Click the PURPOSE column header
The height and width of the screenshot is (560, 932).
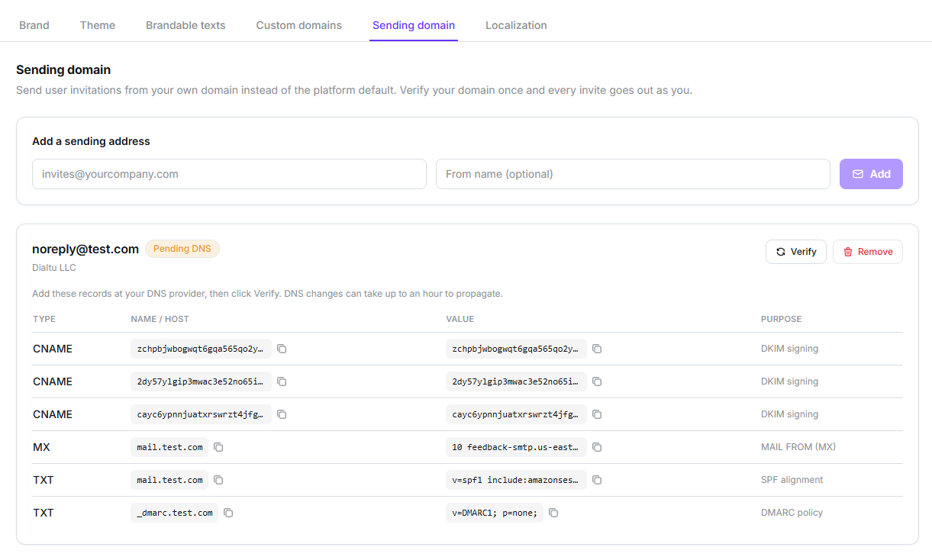(782, 319)
